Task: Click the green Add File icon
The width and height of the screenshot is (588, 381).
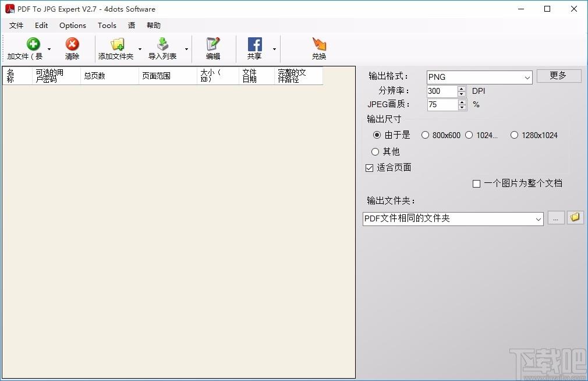Action: tap(33, 44)
